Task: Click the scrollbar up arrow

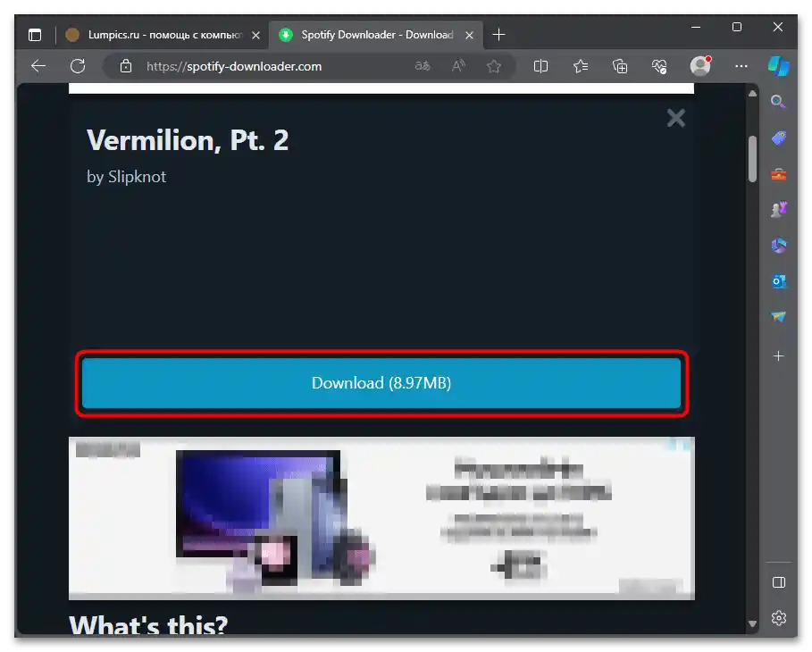Action: click(752, 94)
